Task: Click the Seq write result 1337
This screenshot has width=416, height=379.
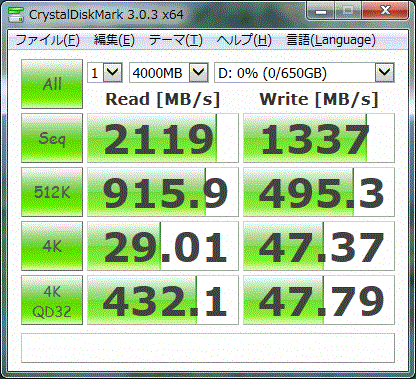Action: [x=319, y=138]
